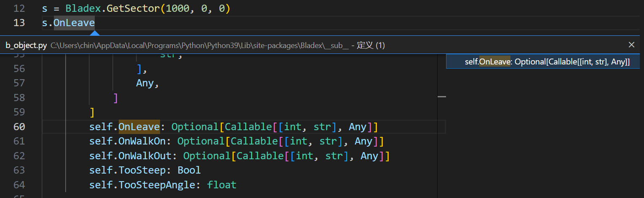Click the Bool type on the TooSteep line

(x=189, y=170)
